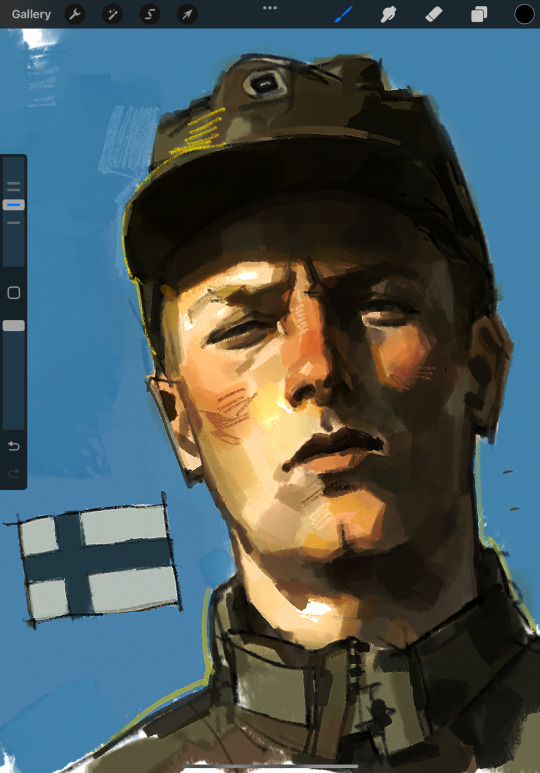Redo the last undone stroke
Image resolution: width=540 pixels, height=773 pixels.
pos(14,473)
